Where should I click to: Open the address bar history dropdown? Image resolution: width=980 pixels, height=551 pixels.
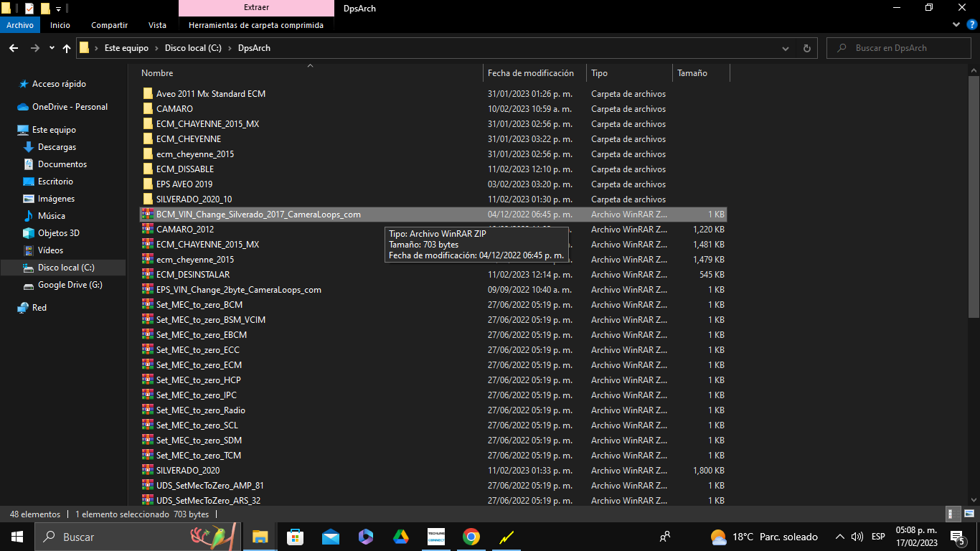[786, 48]
